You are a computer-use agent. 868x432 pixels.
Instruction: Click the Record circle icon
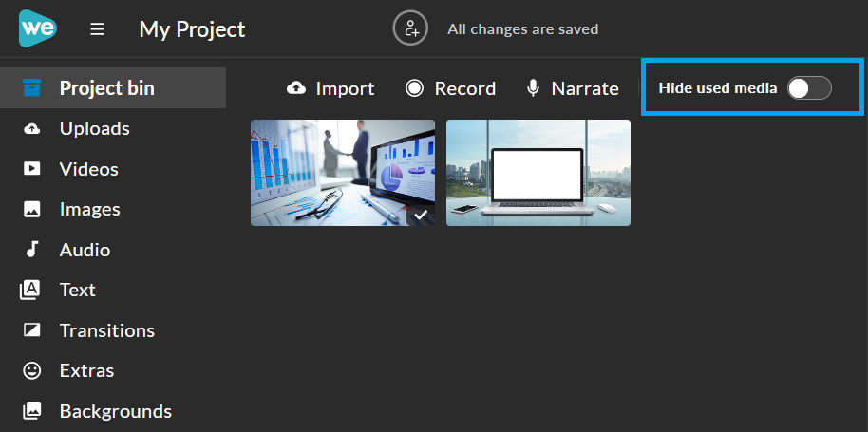click(x=414, y=88)
